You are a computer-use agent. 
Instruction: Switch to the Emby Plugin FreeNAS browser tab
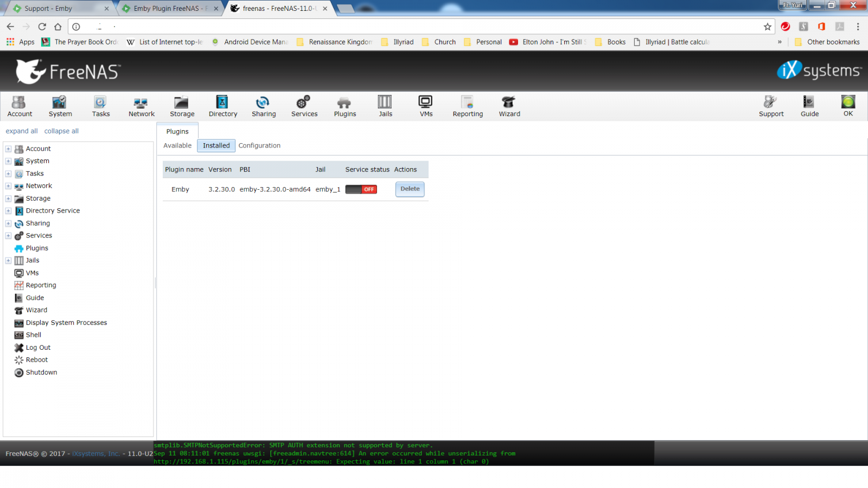click(169, 8)
